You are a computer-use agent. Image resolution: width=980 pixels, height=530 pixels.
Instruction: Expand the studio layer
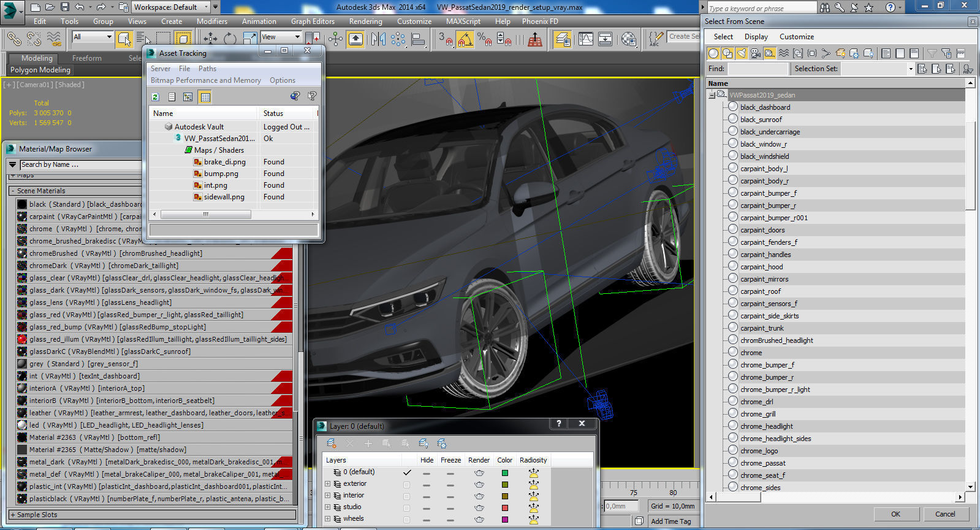click(328, 507)
